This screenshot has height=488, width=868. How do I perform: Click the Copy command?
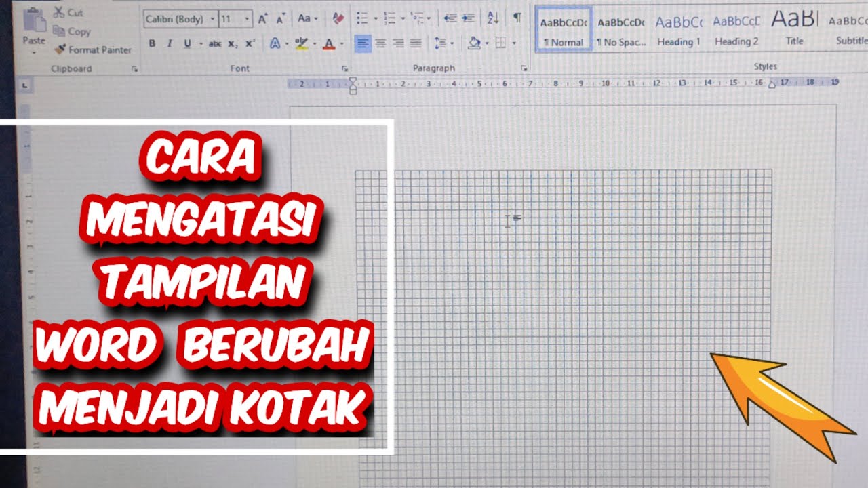coord(71,31)
